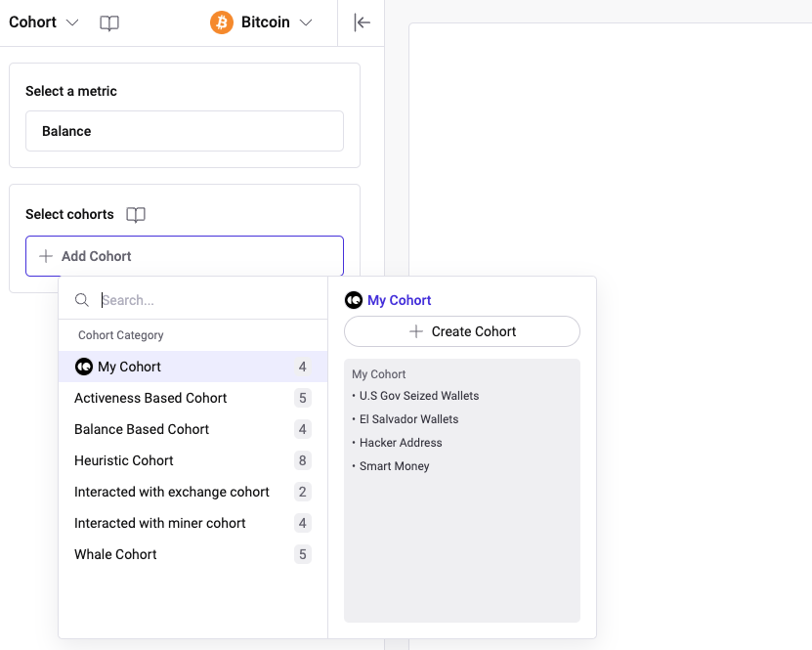Expand the Cohort dropdown chevron

[72, 22]
